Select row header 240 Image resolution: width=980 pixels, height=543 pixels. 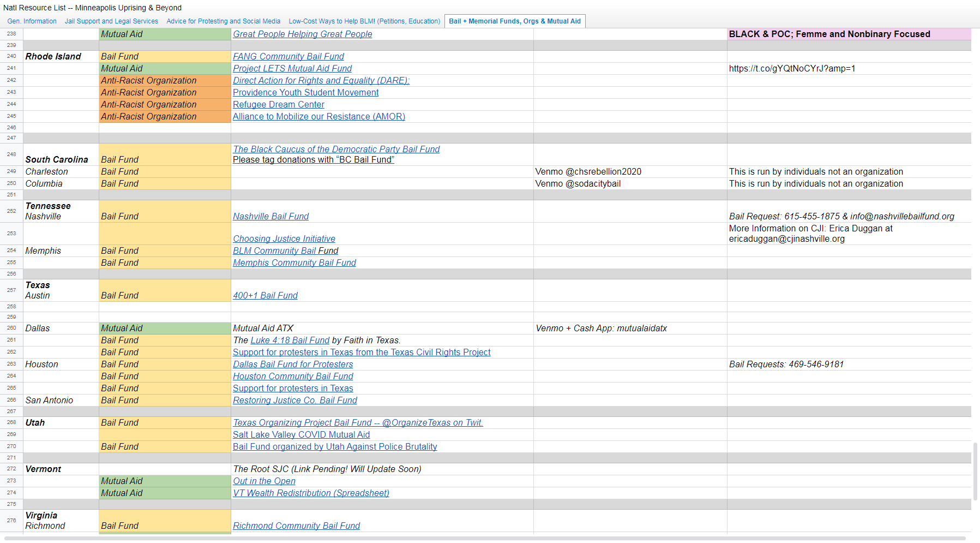point(11,56)
